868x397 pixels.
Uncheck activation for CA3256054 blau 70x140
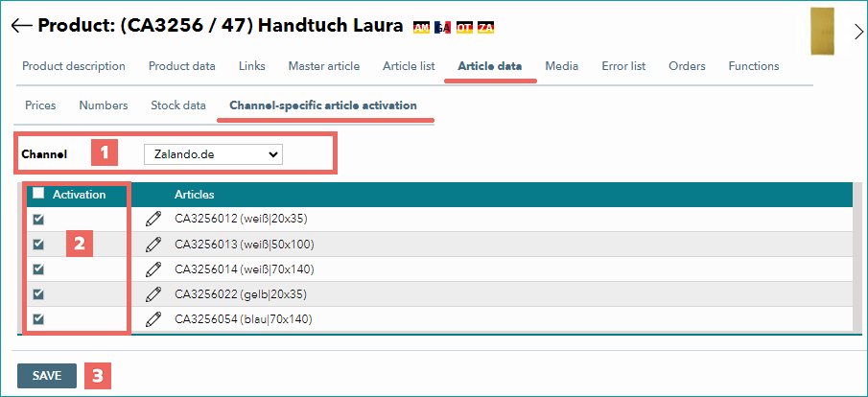(38, 319)
